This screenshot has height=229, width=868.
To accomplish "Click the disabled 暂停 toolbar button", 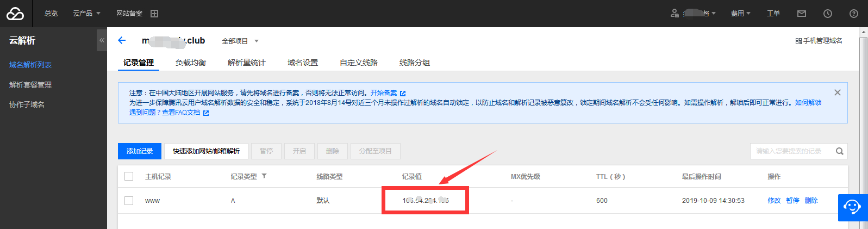I will pos(266,151).
